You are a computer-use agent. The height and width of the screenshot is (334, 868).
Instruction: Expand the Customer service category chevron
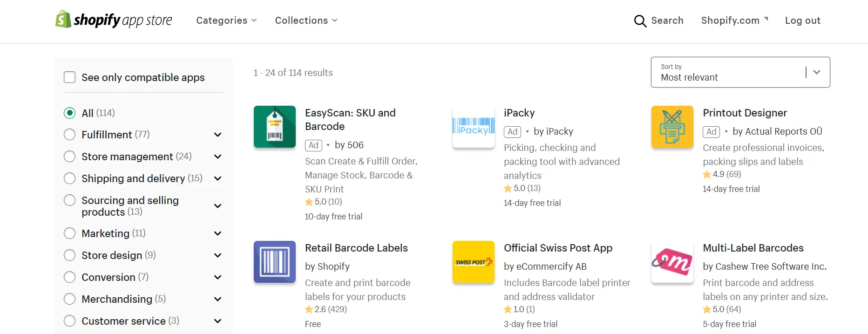click(217, 321)
